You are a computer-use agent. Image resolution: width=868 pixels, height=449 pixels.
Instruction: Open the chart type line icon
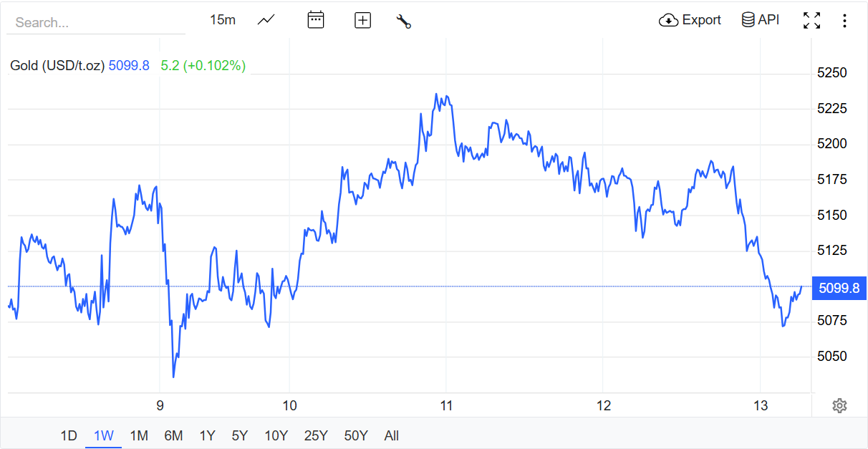(266, 20)
